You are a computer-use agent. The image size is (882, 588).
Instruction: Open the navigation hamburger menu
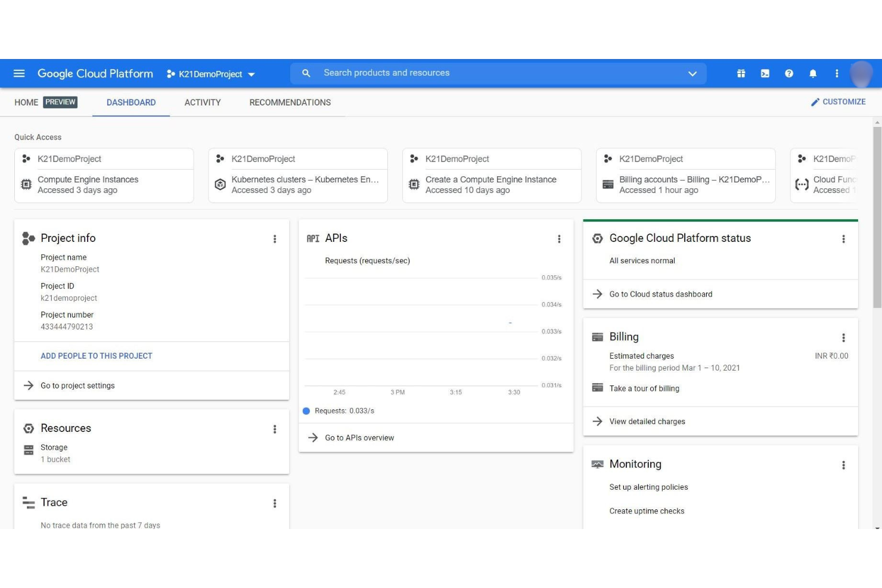pos(19,73)
